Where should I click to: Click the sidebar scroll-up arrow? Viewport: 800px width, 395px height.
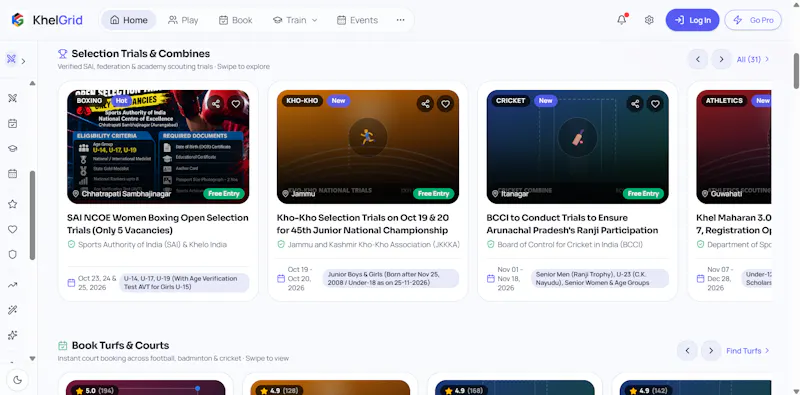tap(33, 83)
